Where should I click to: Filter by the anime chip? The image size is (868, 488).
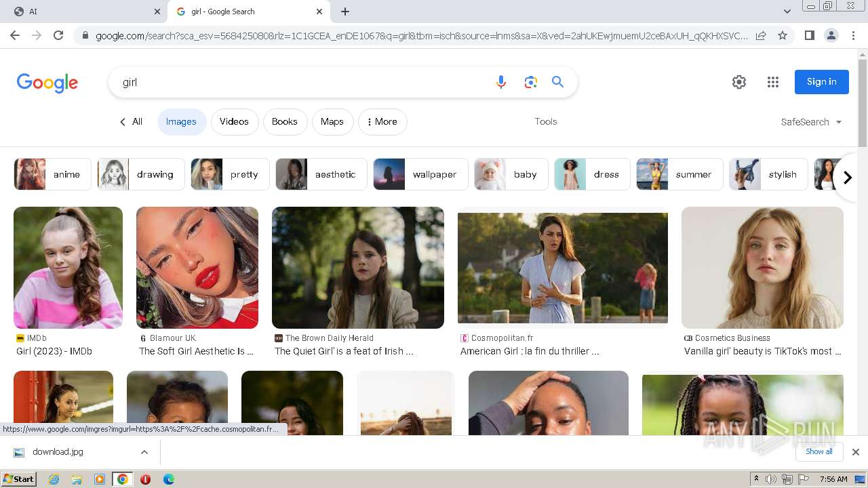coord(53,174)
